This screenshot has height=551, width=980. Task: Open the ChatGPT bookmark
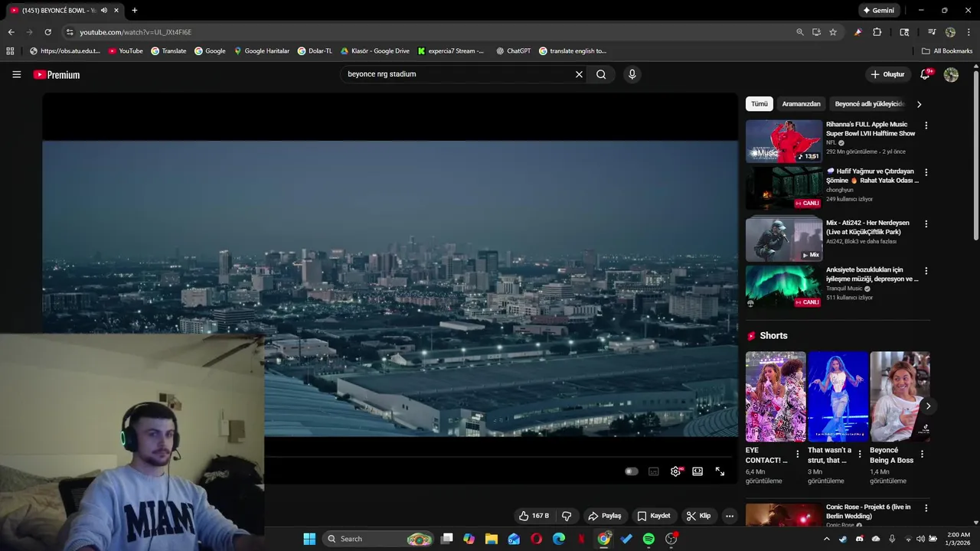click(513, 51)
